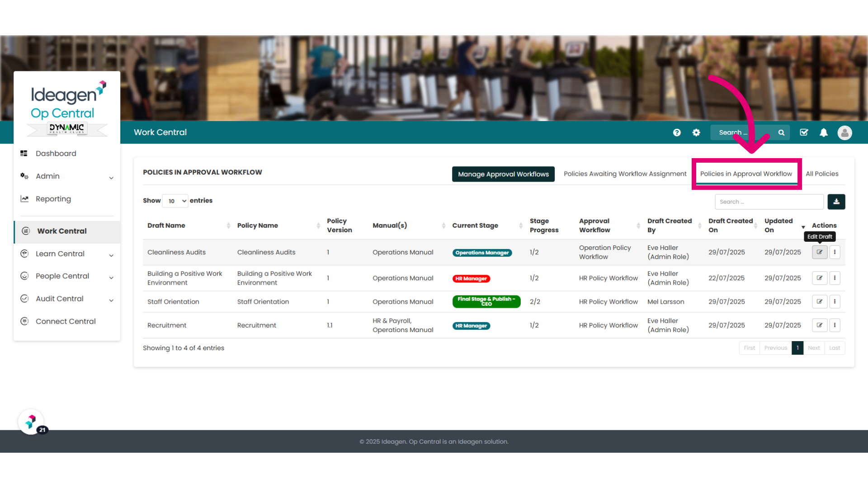Click the '2/2' stage progress value
The image size is (868, 488).
point(535,301)
